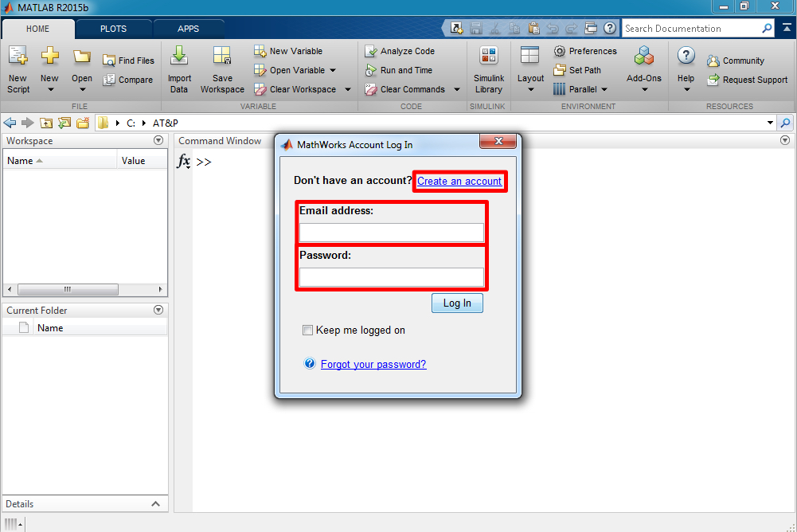Image resolution: width=797 pixels, height=532 pixels.
Task: Switch to the APPS tab
Action: 189,29
